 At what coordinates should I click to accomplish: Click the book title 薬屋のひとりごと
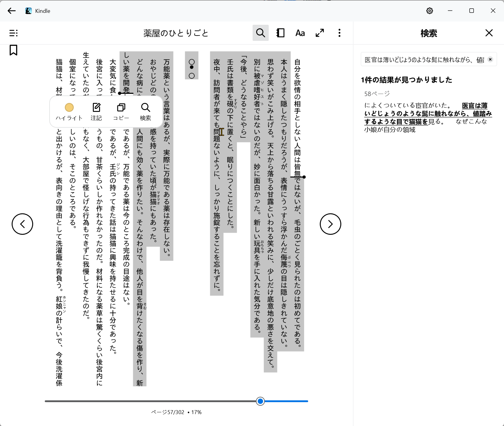[176, 33]
